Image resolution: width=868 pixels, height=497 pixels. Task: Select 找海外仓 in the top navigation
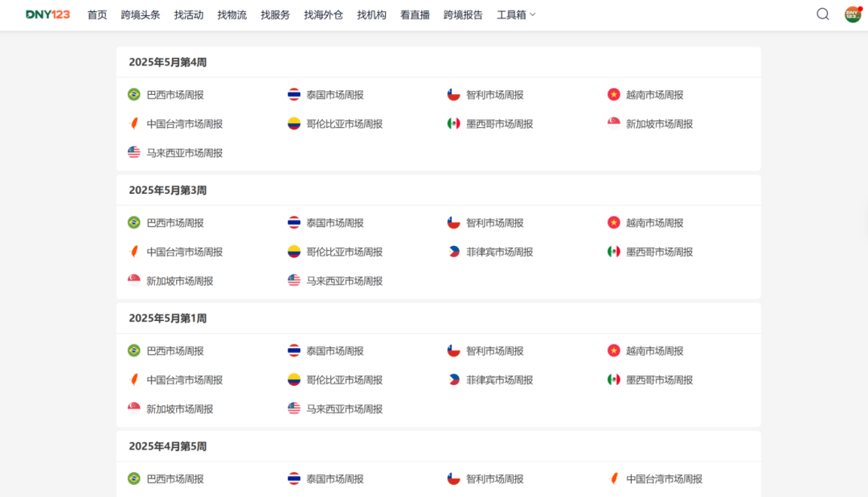pyautogui.click(x=323, y=14)
